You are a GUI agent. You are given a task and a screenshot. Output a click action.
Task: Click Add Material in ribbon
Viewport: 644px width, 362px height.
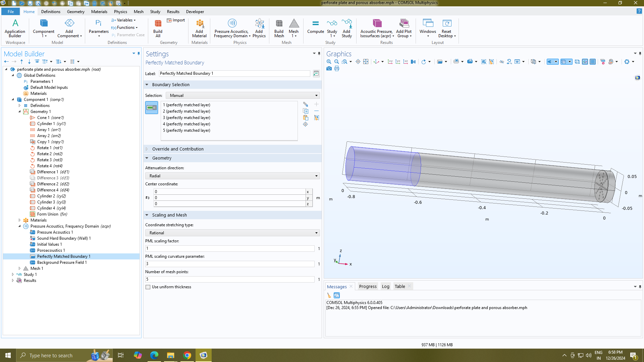pos(199,28)
